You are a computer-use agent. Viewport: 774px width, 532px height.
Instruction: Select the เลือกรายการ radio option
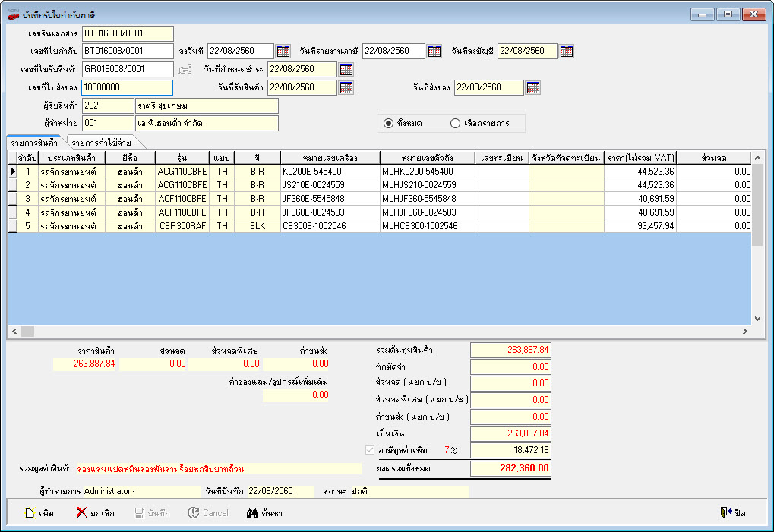pyautogui.click(x=455, y=123)
